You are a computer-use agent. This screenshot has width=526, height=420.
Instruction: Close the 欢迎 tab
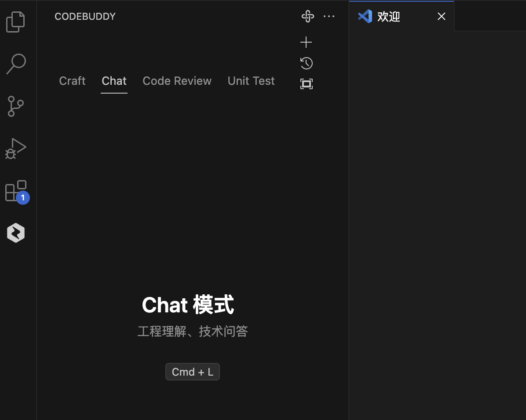pos(441,16)
